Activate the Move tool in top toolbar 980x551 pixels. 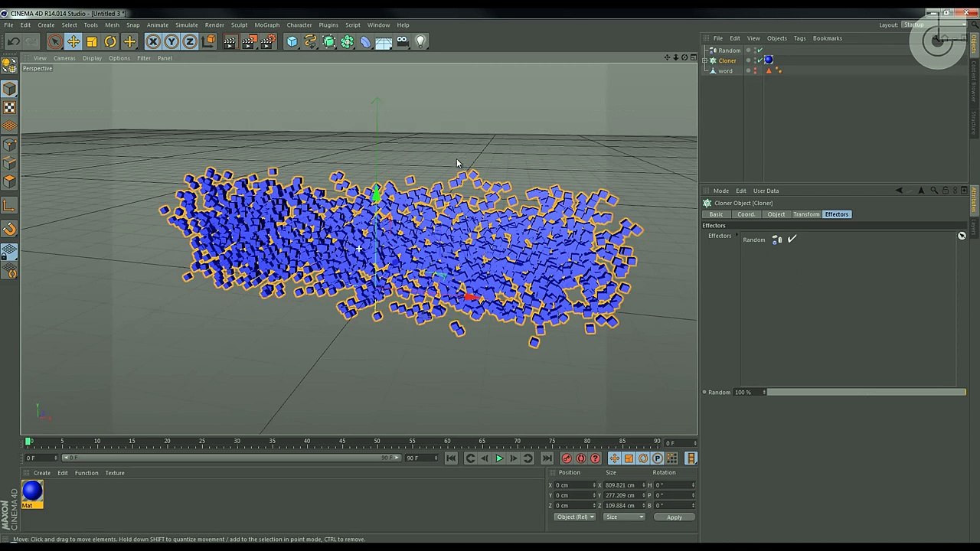pos(73,42)
